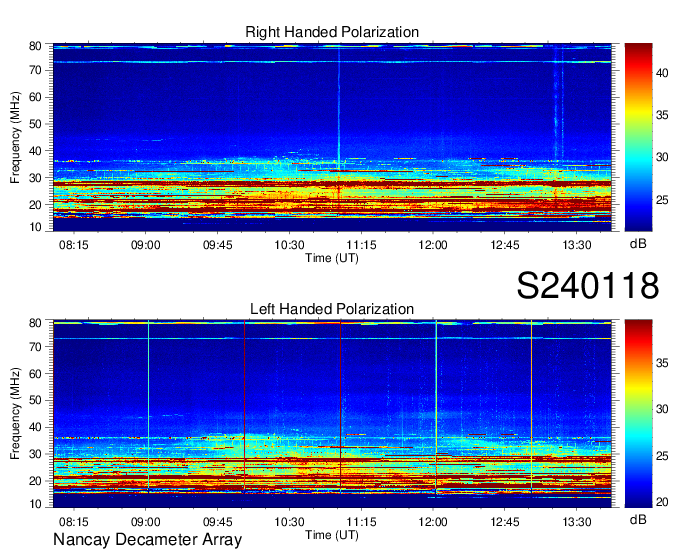The width and height of the screenshot is (680, 552).
Task: Click the 20 MHz tick of Left Handed plot
Action: 35,481
